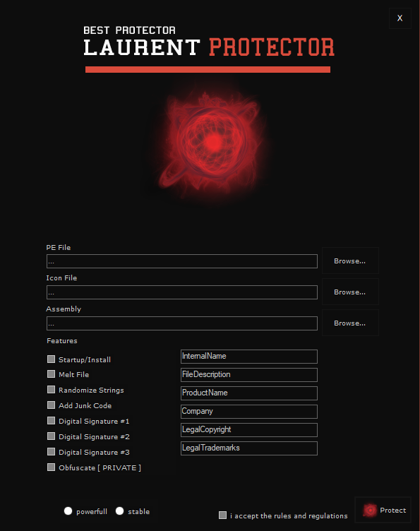Check the Add Junk Code box
Image resolution: width=420 pixels, height=531 pixels.
(x=51, y=405)
